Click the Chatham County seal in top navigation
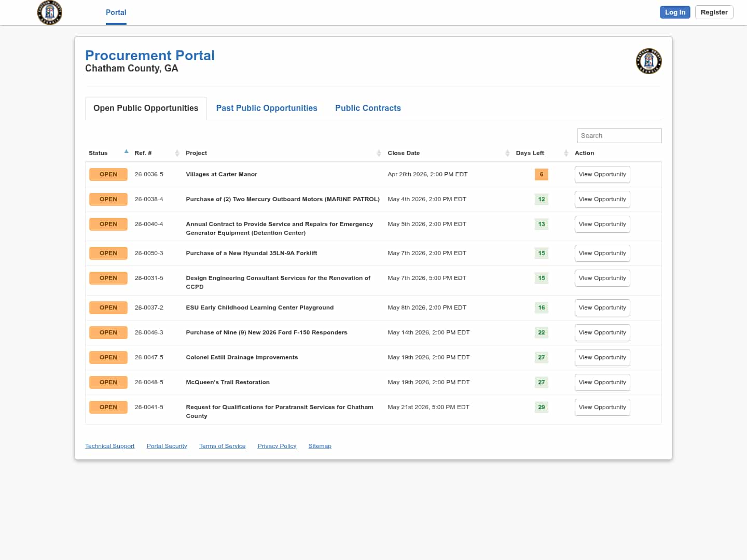The height and width of the screenshot is (560, 747). click(x=50, y=12)
